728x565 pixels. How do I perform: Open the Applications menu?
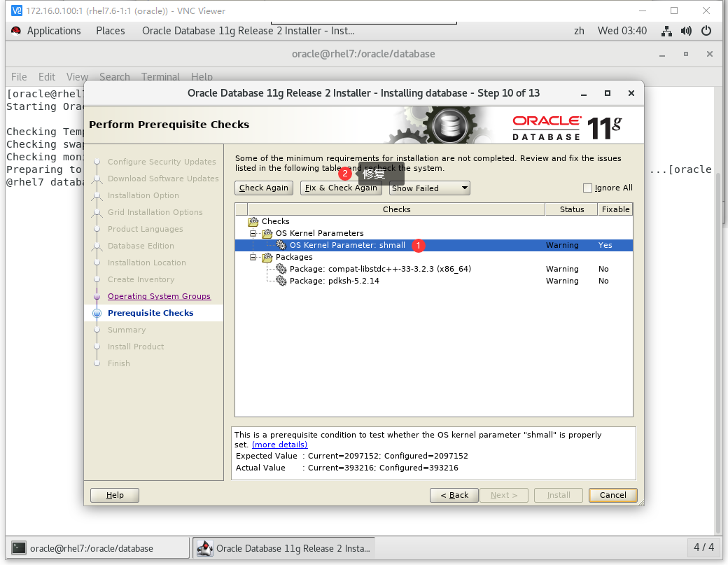(x=54, y=31)
